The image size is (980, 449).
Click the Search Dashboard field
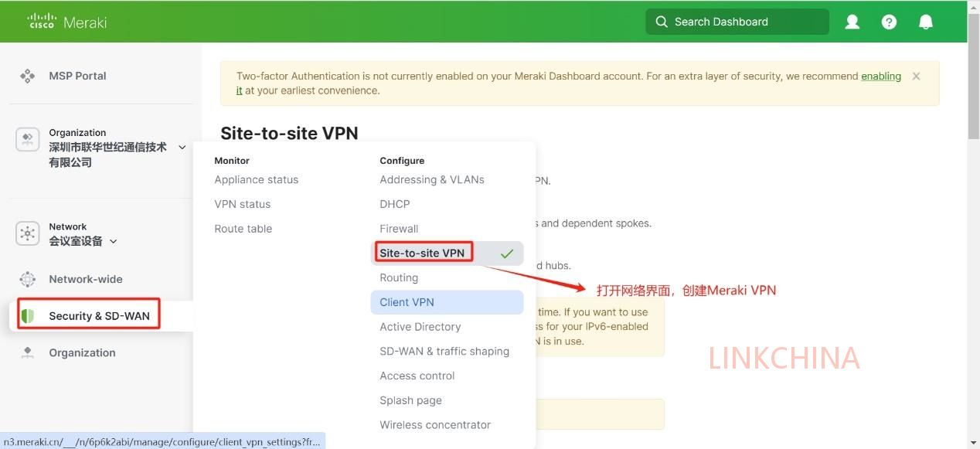pyautogui.click(x=737, y=22)
